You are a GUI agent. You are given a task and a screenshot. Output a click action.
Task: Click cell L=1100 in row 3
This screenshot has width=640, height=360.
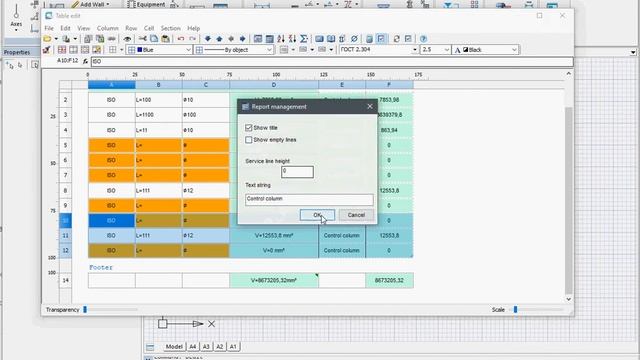(158, 115)
